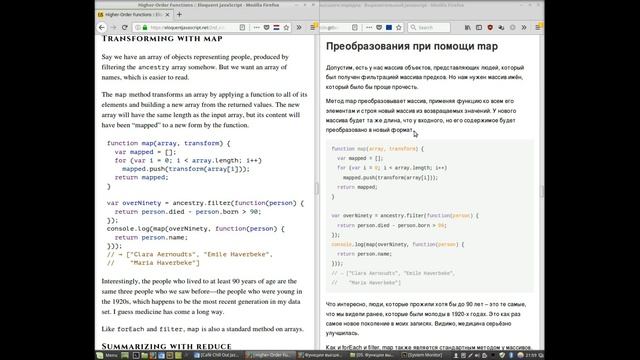Toggle reader view in right Firefox
The width and height of the screenshot is (640, 360).
pyautogui.click(x=355, y=27)
